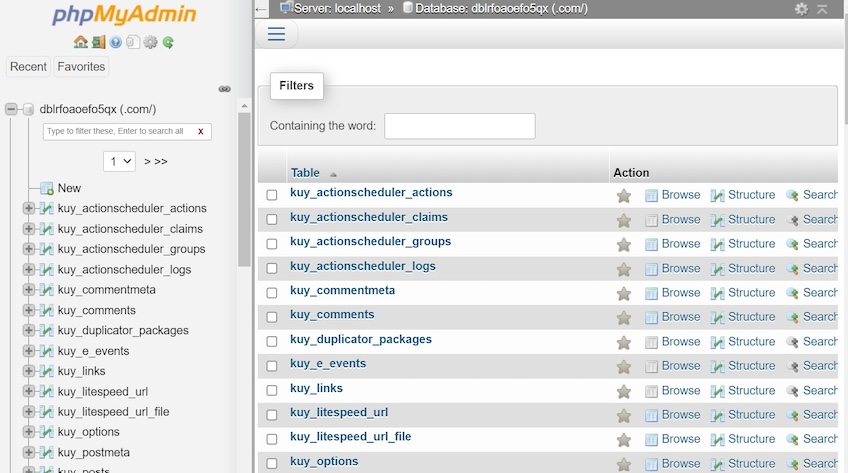This screenshot has height=473, width=848.
Task: Check the kuy_actionscheduler_actions row checkbox
Action: pos(272,195)
